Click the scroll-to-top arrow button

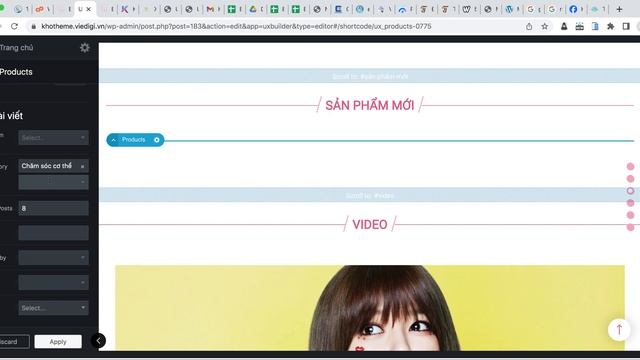tap(619, 329)
